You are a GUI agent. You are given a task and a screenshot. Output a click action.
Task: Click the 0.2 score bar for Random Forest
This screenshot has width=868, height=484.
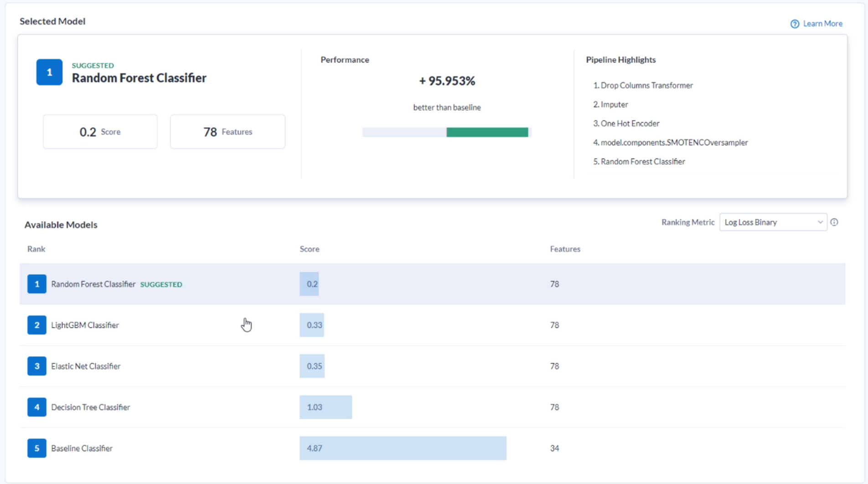tap(309, 284)
